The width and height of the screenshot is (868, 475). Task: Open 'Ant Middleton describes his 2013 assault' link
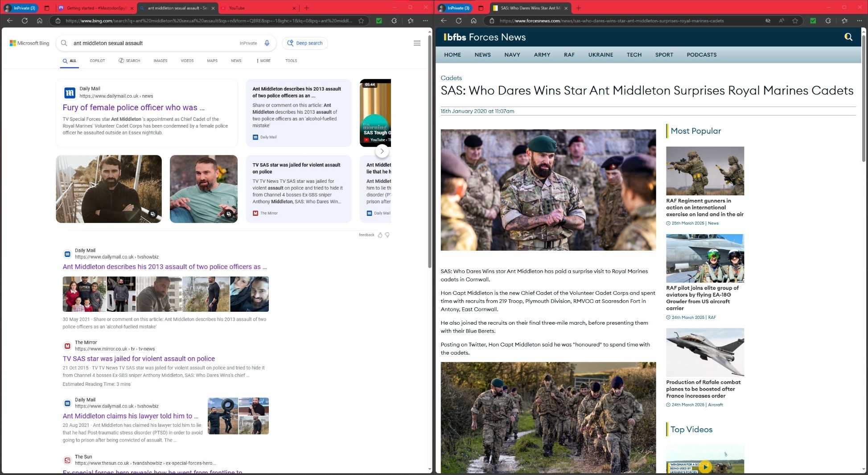[165, 267]
